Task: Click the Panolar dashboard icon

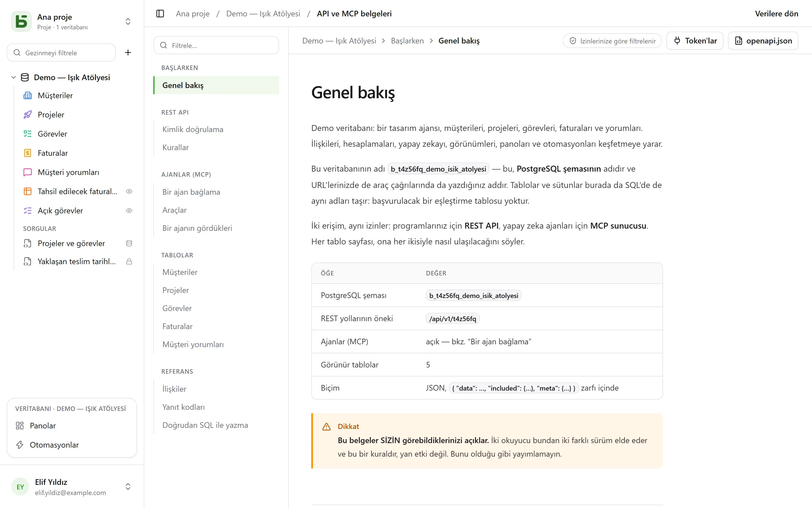Action: [20, 425]
